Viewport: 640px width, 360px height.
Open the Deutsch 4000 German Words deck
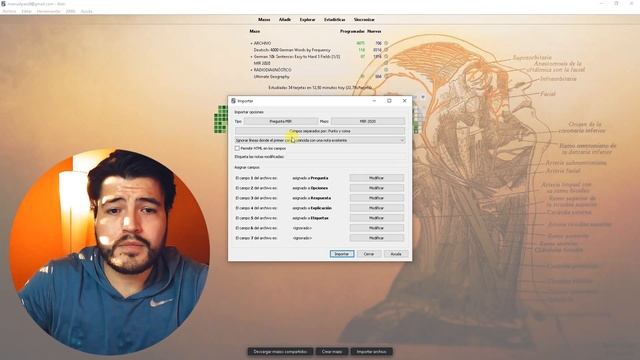click(x=292, y=50)
